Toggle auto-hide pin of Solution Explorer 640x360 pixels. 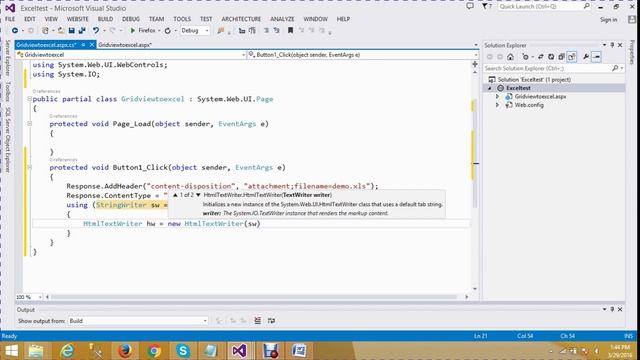coord(612,45)
